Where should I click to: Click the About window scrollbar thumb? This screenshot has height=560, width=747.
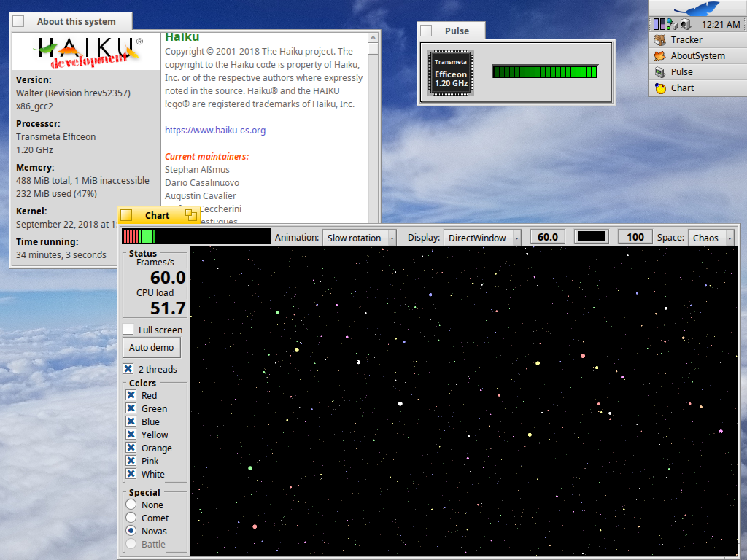tap(373, 49)
